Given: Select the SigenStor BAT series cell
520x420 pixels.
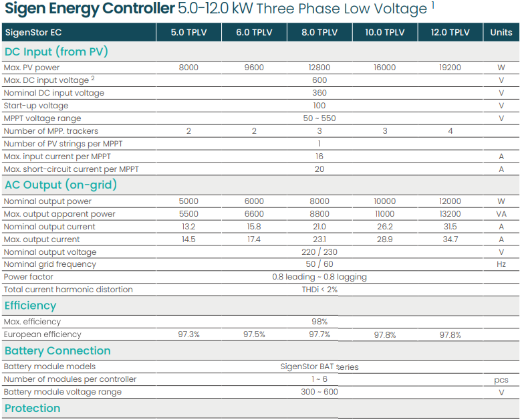Looking at the screenshot, I should [x=319, y=366].
